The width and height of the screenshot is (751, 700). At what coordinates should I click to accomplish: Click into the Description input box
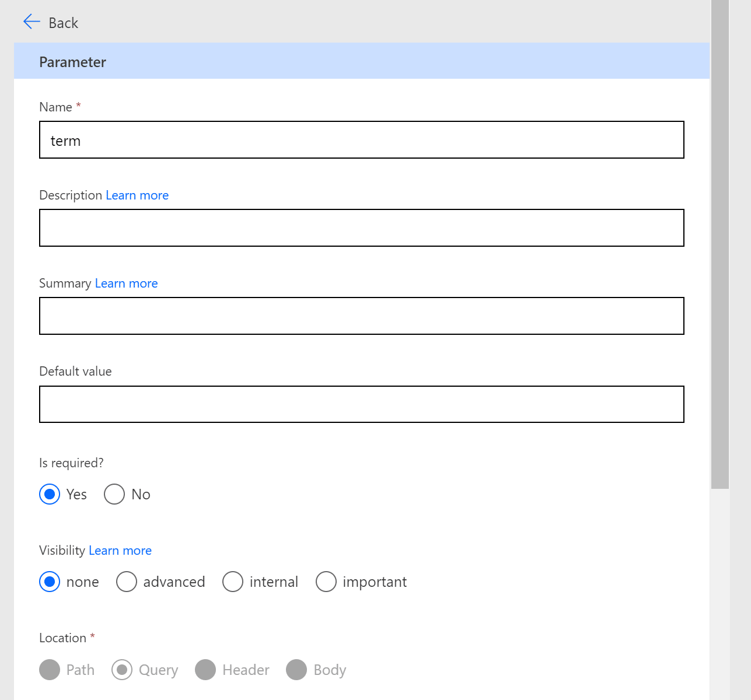click(x=361, y=228)
